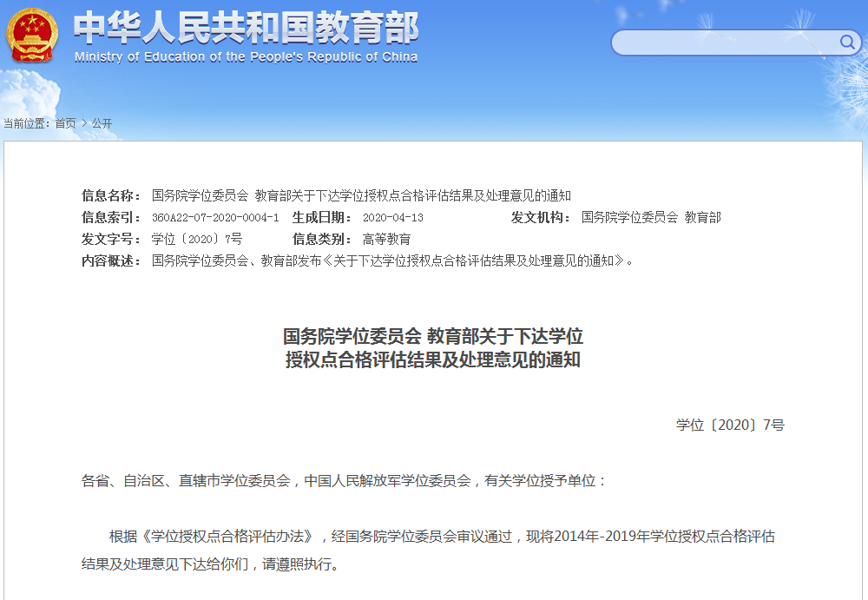This screenshot has height=600, width=868.
Task: Click the right-aligned 学位〔2020〕7号 number
Action: click(x=730, y=425)
